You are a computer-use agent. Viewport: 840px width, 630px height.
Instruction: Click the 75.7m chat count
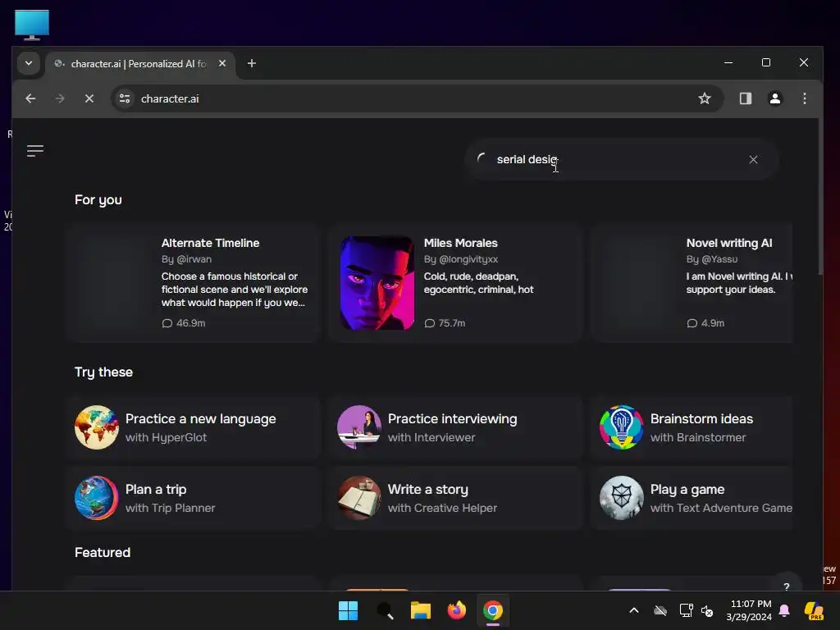(x=445, y=323)
